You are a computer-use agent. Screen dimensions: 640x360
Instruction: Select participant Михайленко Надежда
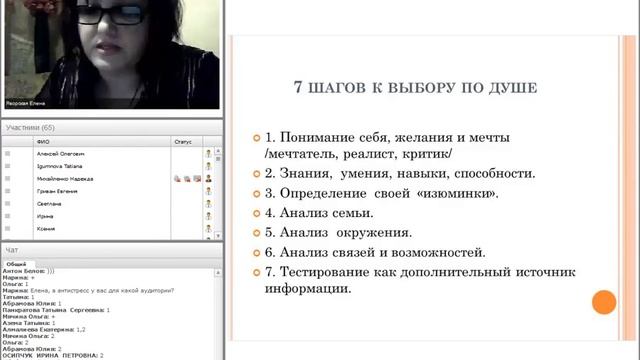(x=65, y=179)
